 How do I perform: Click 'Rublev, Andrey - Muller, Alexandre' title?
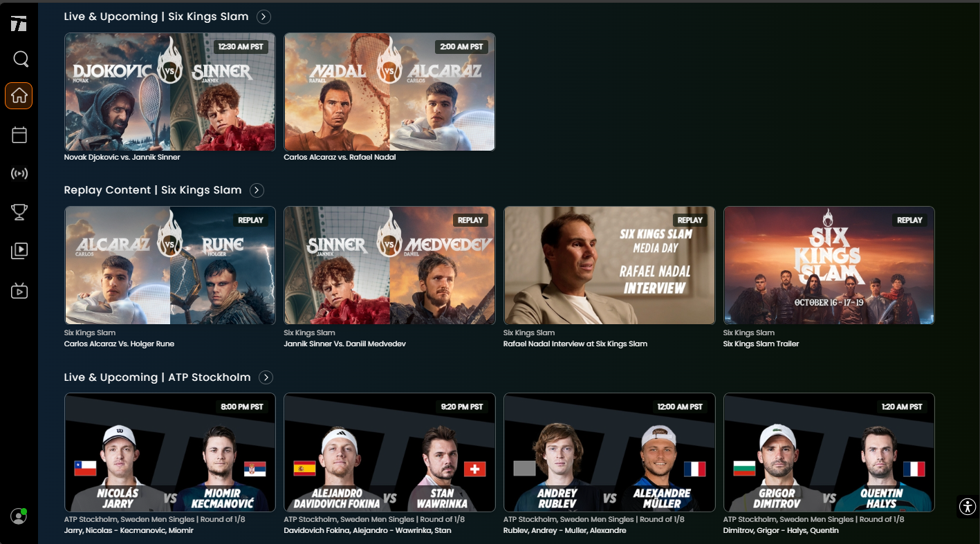click(x=565, y=531)
